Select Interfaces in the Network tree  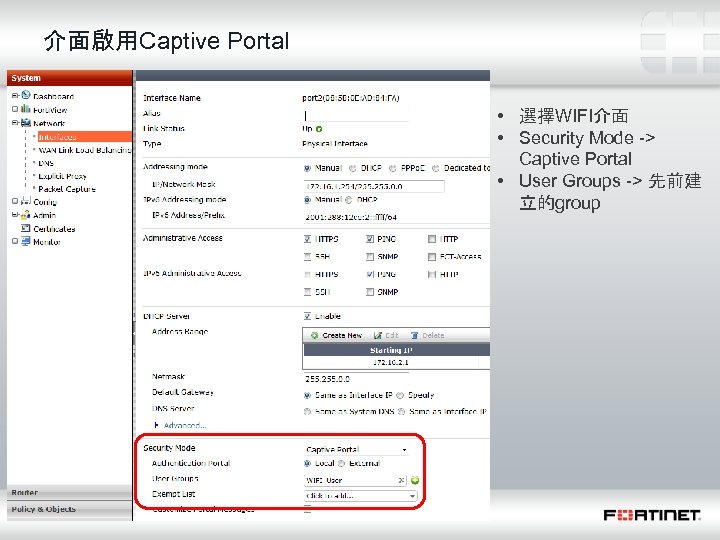[x=84, y=137]
